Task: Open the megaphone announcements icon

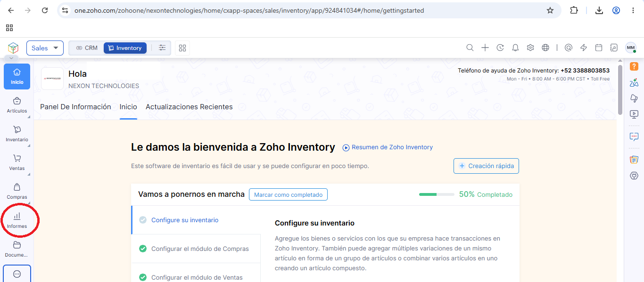Action: tap(634, 98)
